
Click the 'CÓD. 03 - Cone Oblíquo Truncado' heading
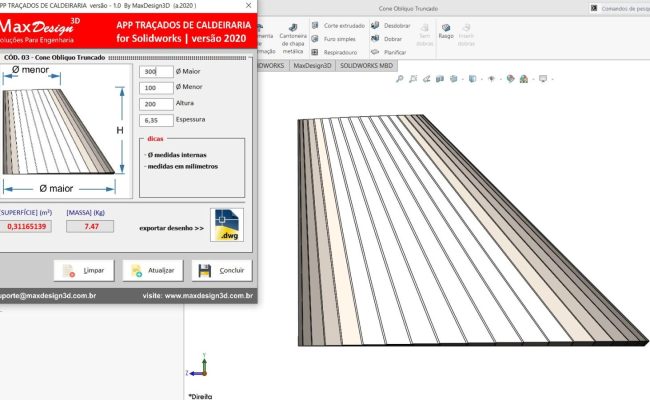[54, 58]
